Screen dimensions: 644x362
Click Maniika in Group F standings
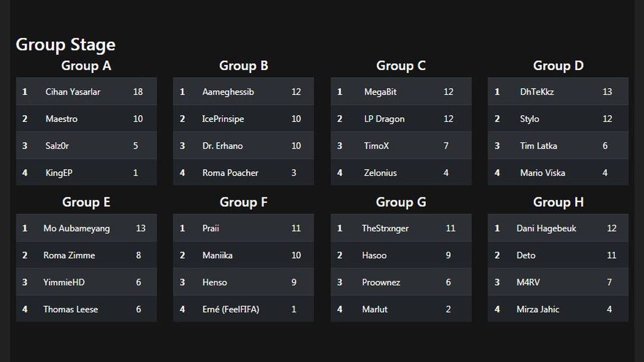tap(218, 255)
